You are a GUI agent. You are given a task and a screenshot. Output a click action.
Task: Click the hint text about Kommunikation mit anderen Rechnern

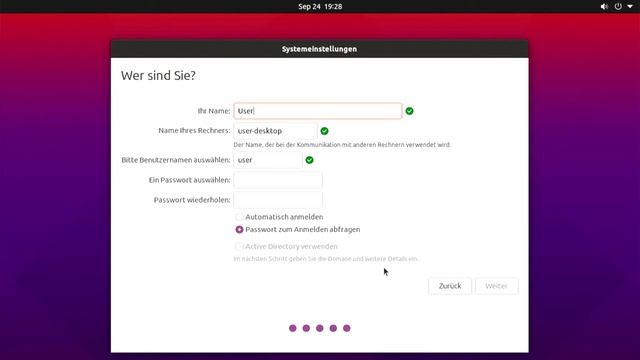pos(342,145)
